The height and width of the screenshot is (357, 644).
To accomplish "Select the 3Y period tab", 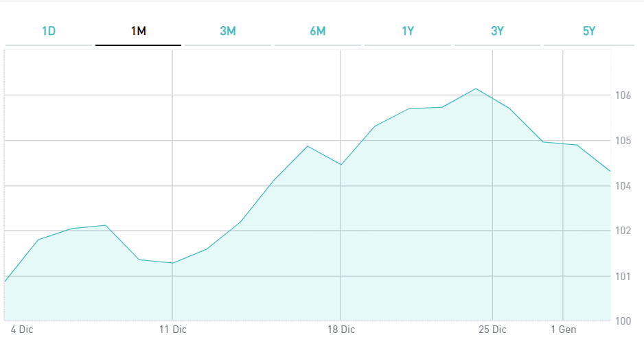I will [x=497, y=32].
